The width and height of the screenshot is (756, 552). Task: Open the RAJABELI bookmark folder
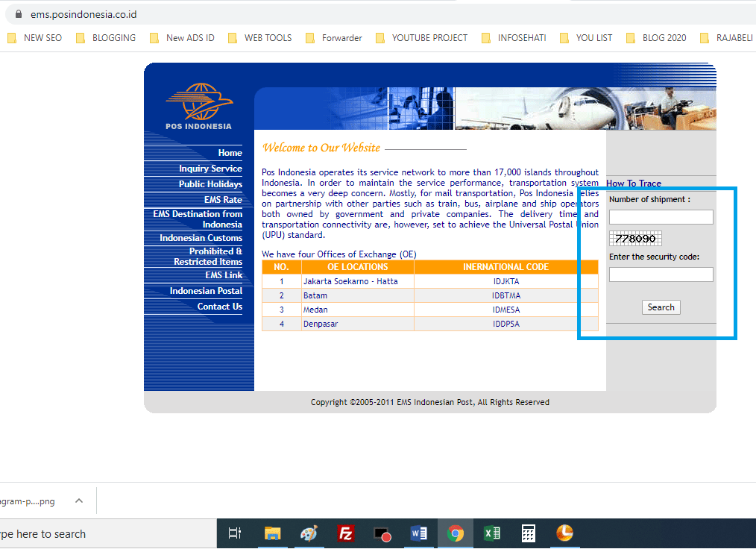coord(726,37)
